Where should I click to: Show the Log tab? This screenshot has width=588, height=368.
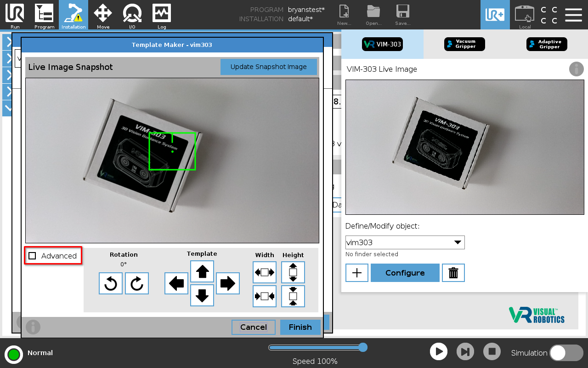coord(162,15)
